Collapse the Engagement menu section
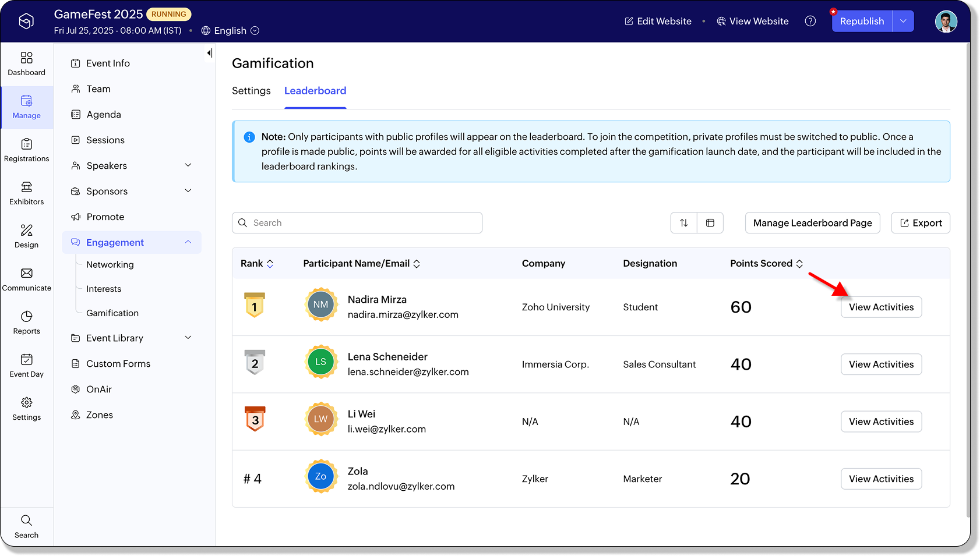 [x=188, y=242]
